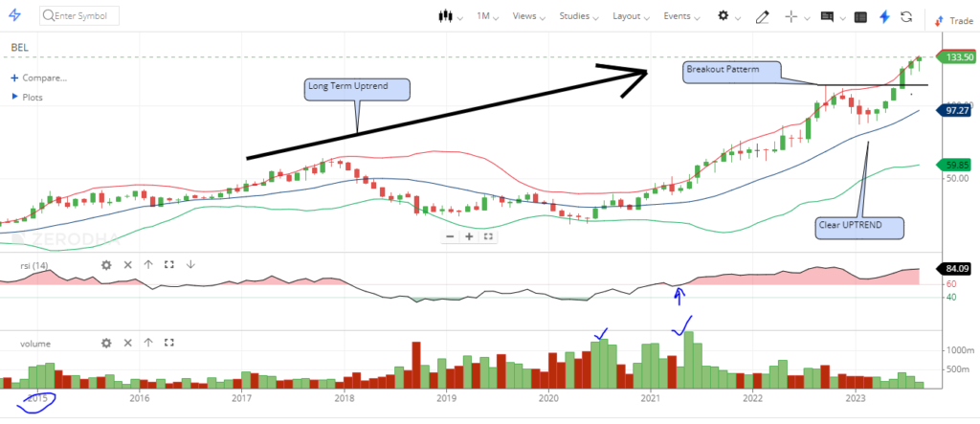Expand the crosshair options arrow

[807, 18]
